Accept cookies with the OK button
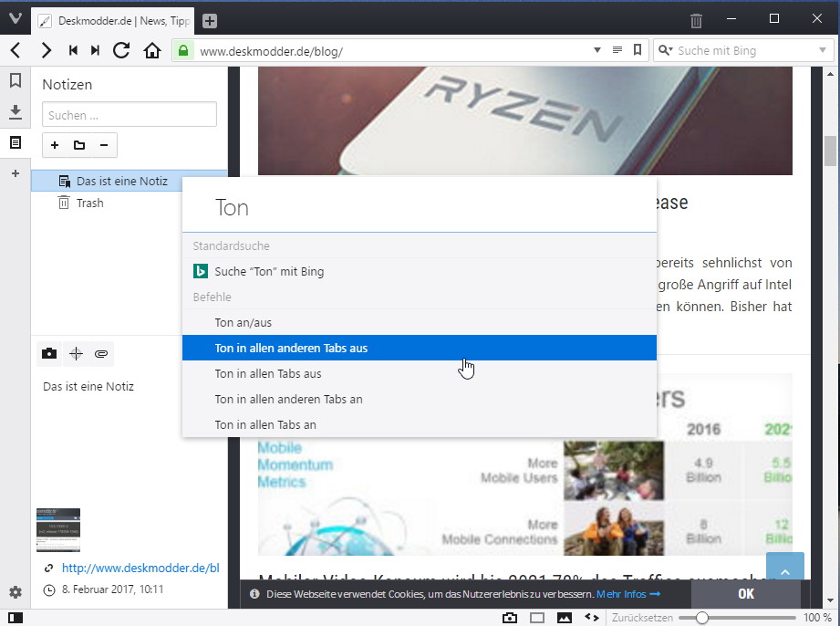Image resolution: width=840 pixels, height=626 pixels. click(x=746, y=594)
